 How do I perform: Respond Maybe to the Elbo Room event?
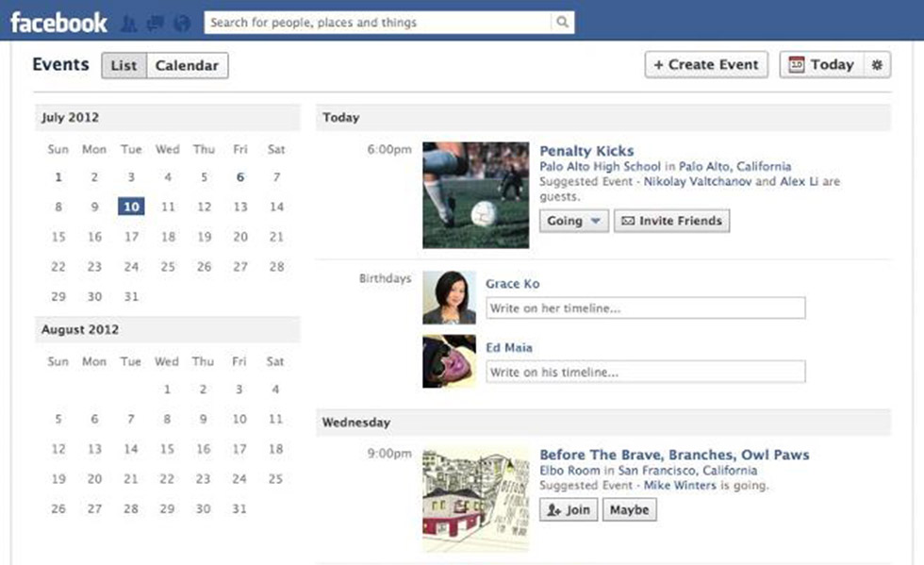(x=629, y=509)
